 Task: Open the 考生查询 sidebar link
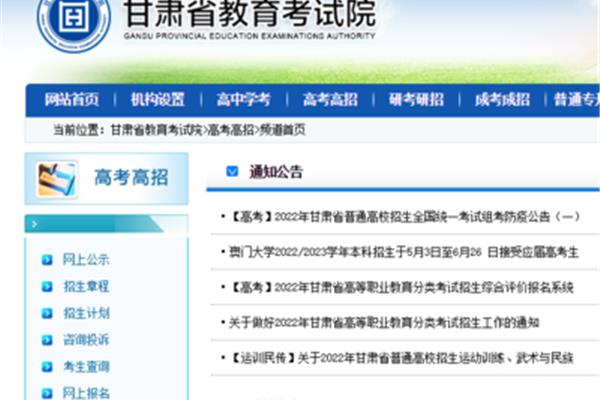tap(86, 367)
